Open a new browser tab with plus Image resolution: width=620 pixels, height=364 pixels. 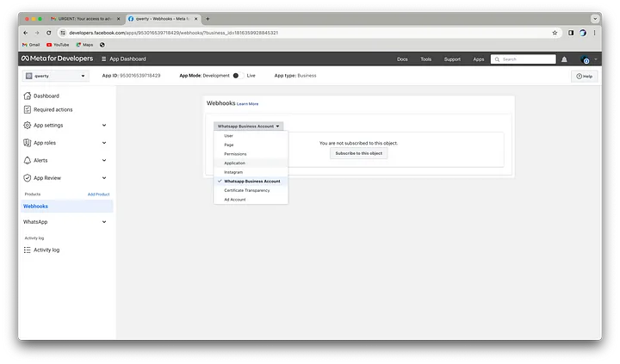(x=208, y=19)
